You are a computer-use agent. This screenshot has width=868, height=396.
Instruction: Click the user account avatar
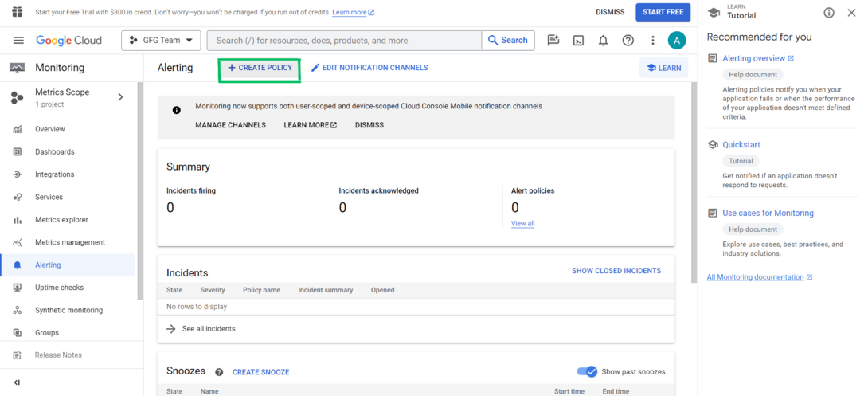[x=676, y=41]
